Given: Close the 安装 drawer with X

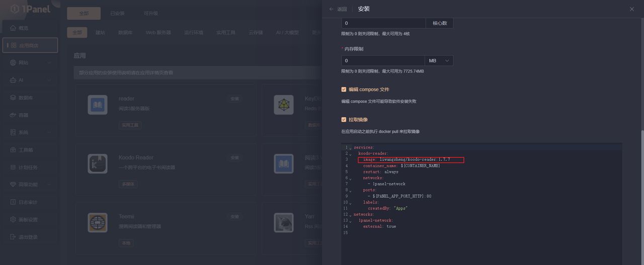Looking at the screenshot, I should coord(632,9).
